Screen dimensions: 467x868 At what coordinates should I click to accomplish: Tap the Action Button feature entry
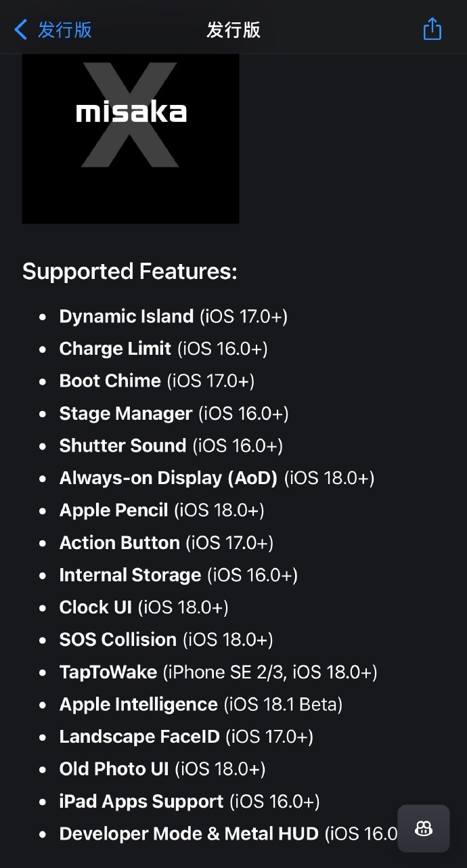(166, 542)
